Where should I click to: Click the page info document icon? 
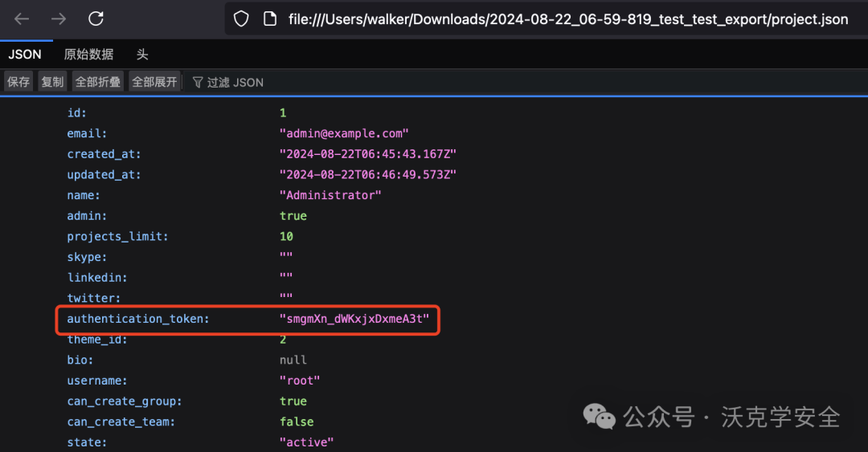click(x=269, y=18)
